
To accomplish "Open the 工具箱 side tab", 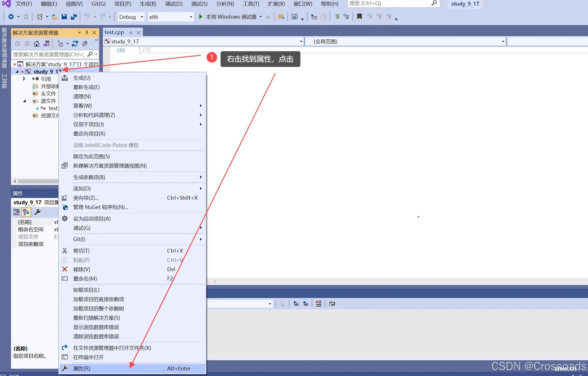I will 4,81.
